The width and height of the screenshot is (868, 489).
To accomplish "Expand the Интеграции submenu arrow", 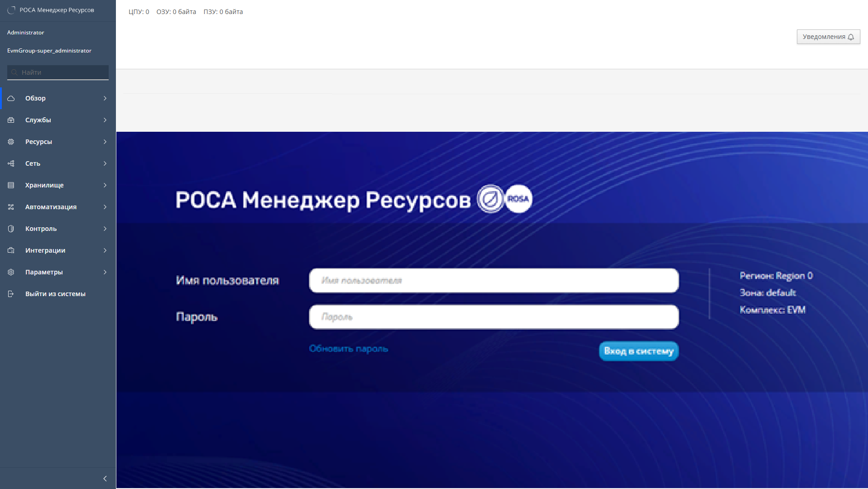I will pos(105,250).
